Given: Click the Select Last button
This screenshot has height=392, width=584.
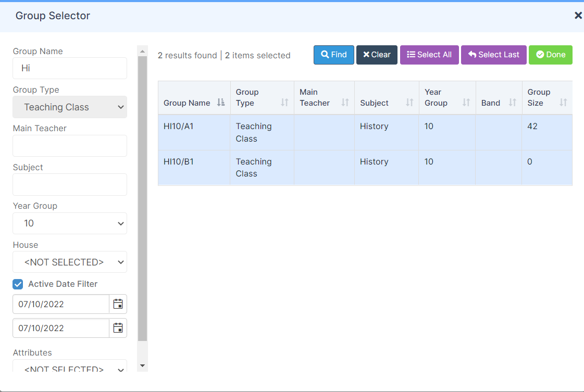Looking at the screenshot, I should (x=493, y=55).
